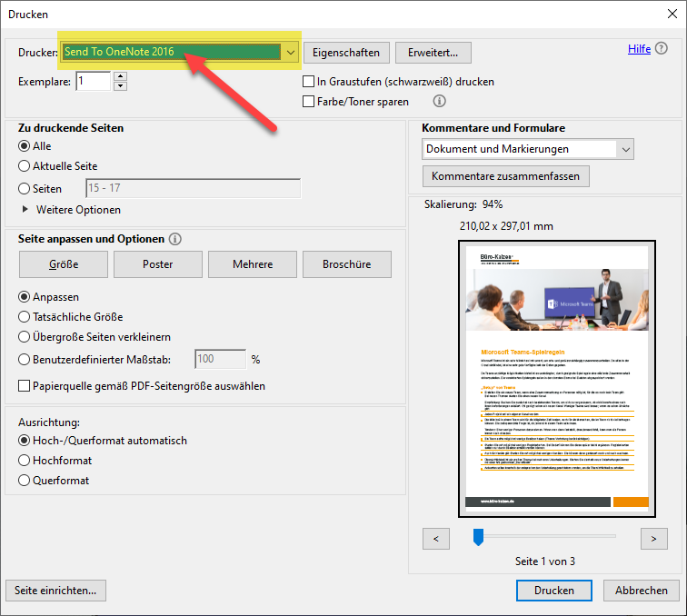
Task: Click the Größe button
Action: pos(64,264)
